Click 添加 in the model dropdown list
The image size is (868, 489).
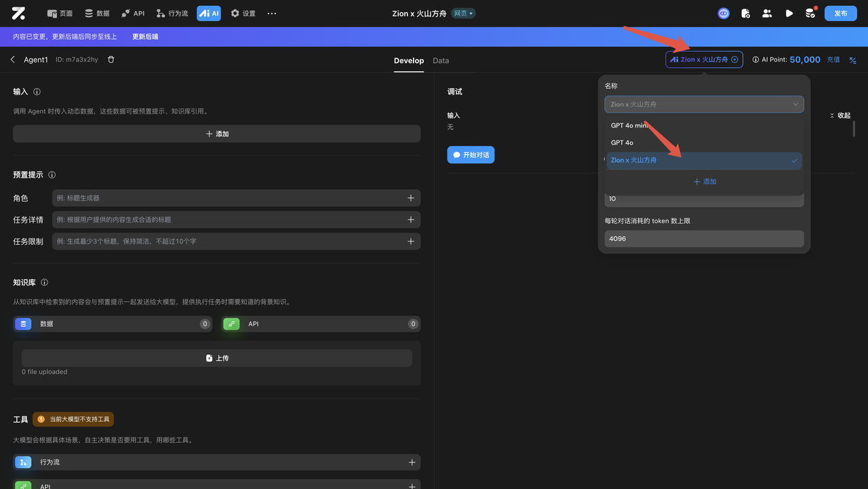[x=705, y=182]
